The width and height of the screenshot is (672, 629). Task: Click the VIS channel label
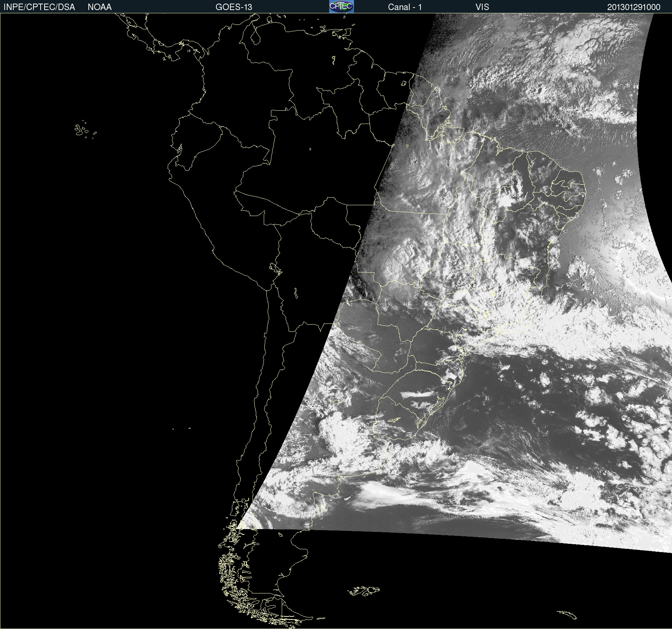(x=482, y=7)
